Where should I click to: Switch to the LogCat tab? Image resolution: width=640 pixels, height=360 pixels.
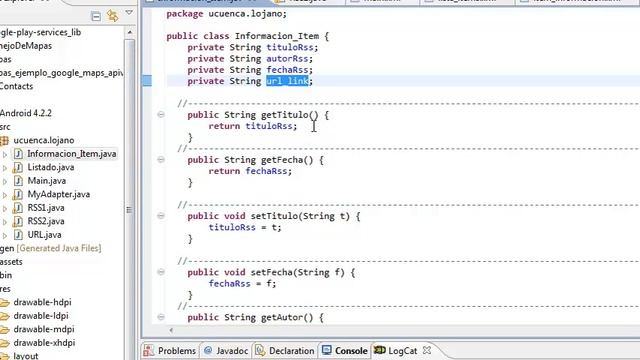click(x=396, y=351)
